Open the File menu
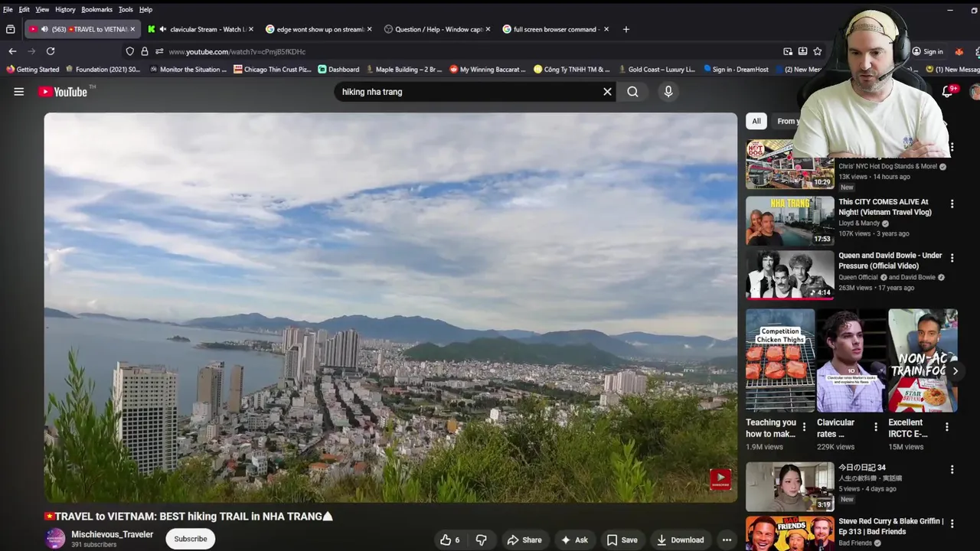Viewport: 980px width, 551px height. click(8, 9)
